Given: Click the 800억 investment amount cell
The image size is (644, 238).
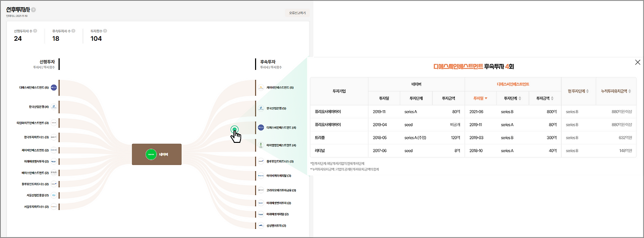Looking at the screenshot, I should [552, 112].
